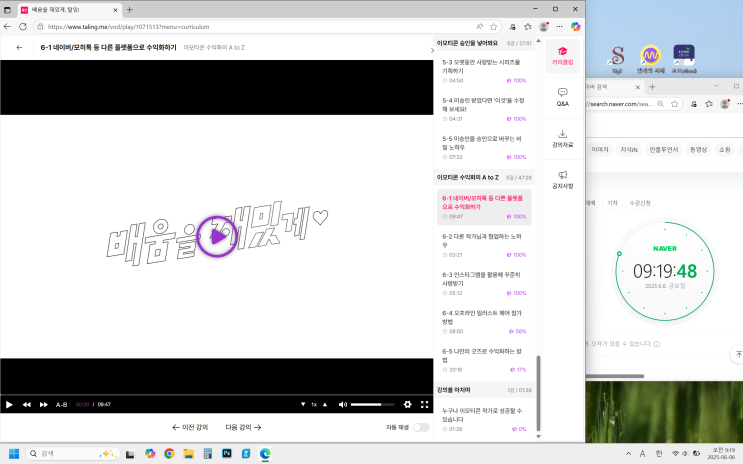Viewport: 743px width, 464px height.
Task: Click the '강의를 마치며' section header
Action: [x=484, y=390]
